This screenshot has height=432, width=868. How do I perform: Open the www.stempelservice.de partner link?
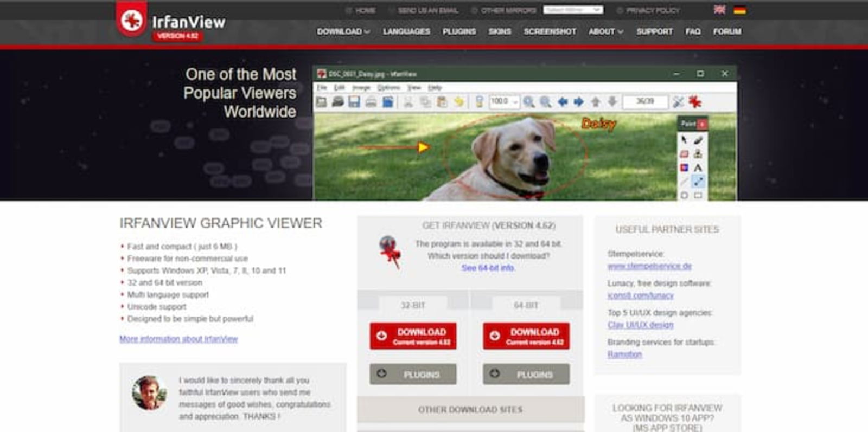(649, 266)
